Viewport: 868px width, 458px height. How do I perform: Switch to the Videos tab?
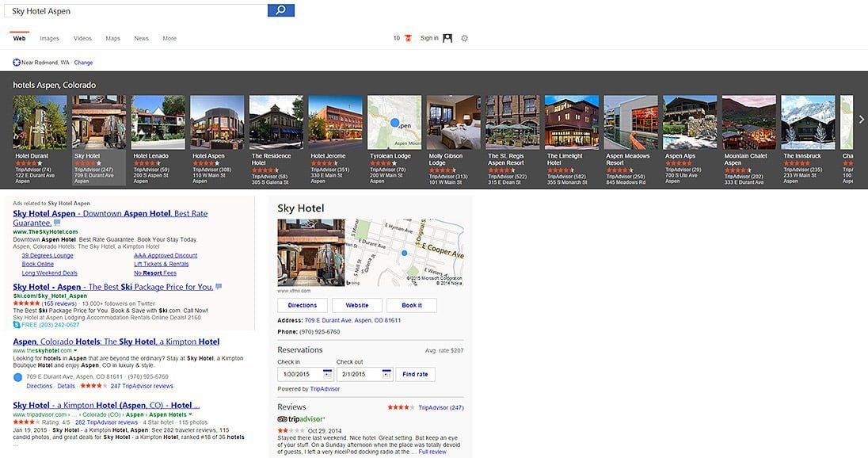[82, 38]
